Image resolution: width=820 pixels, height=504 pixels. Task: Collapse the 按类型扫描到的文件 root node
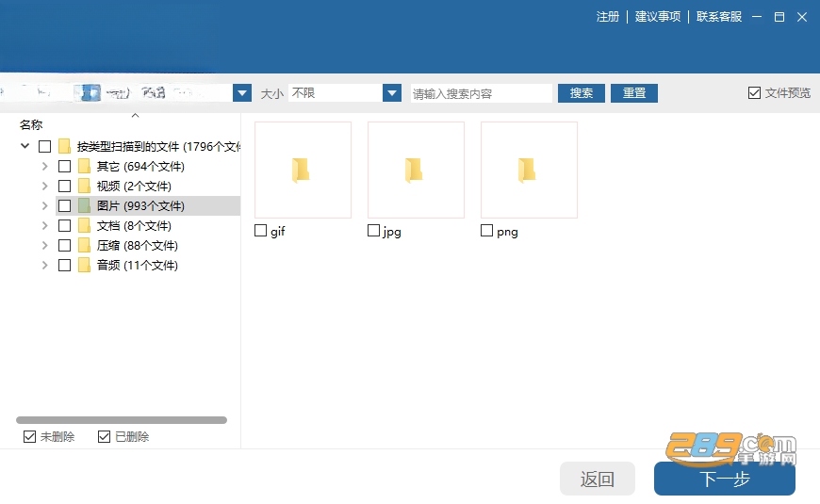(25, 146)
